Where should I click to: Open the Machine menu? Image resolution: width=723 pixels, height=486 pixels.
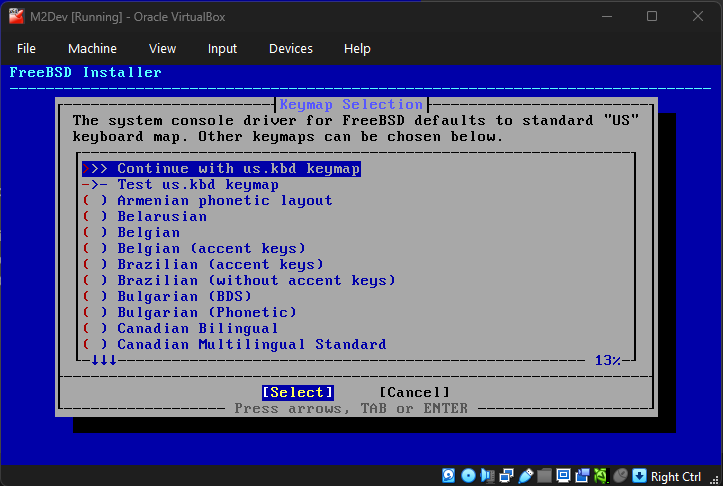pyautogui.click(x=92, y=48)
